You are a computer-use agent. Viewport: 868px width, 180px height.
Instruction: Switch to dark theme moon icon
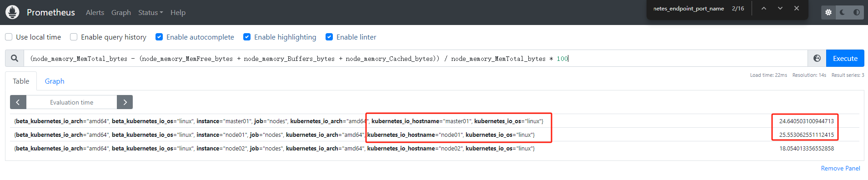(x=843, y=12)
